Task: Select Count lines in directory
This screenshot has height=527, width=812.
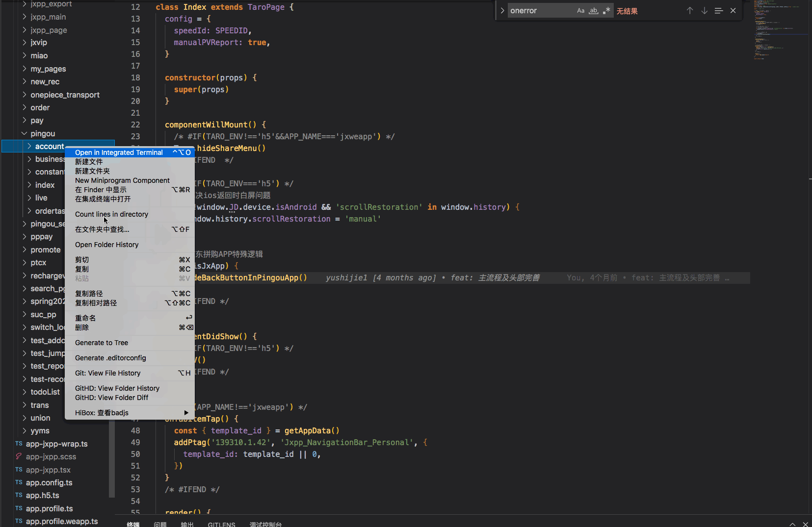Action: [130, 214]
